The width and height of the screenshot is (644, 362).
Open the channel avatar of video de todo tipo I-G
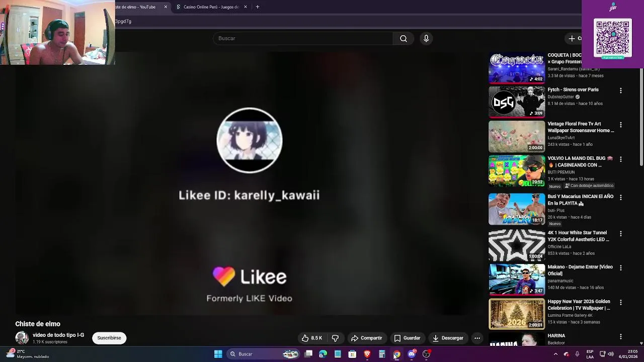(x=22, y=338)
